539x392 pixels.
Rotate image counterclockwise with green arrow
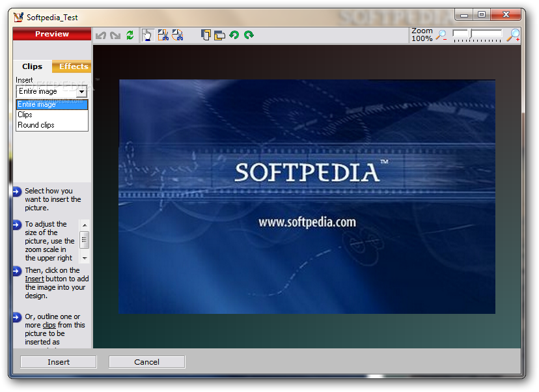(234, 35)
